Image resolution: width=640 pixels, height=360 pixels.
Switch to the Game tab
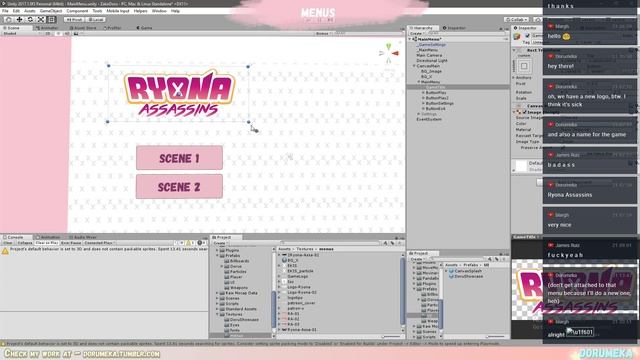[144, 28]
